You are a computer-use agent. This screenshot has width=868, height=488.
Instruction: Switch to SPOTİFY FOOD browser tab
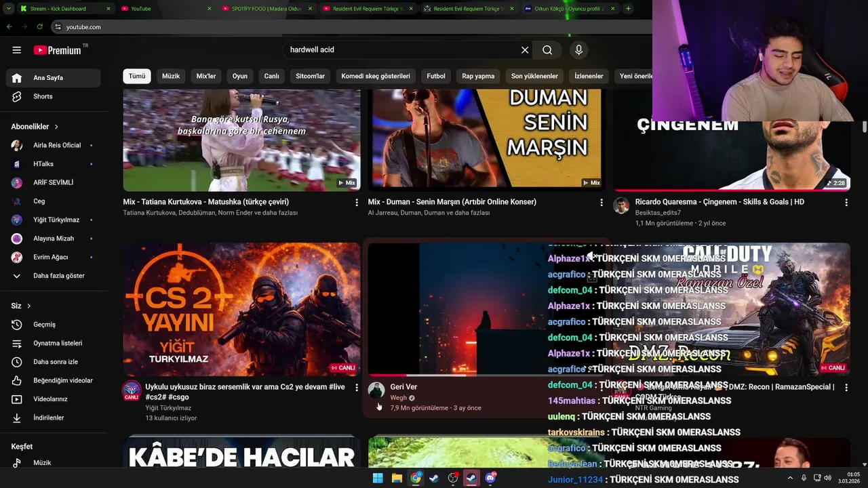click(268, 9)
